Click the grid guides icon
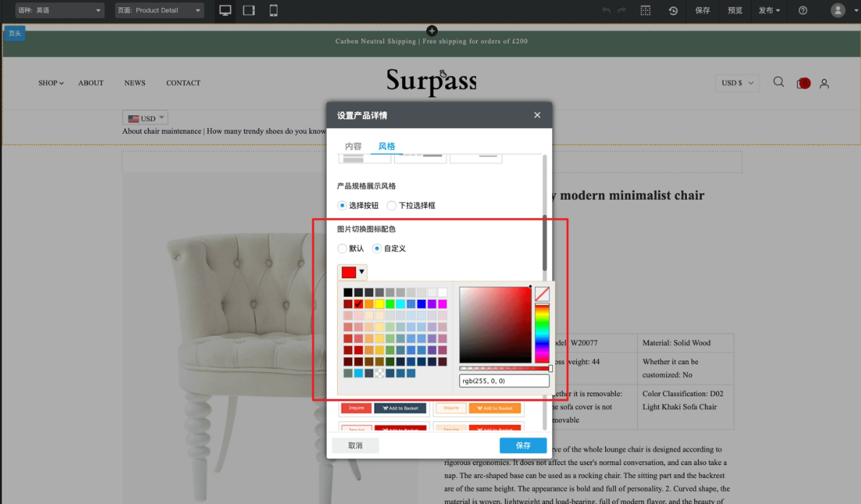Image resolution: width=861 pixels, height=504 pixels. pyautogui.click(x=645, y=10)
